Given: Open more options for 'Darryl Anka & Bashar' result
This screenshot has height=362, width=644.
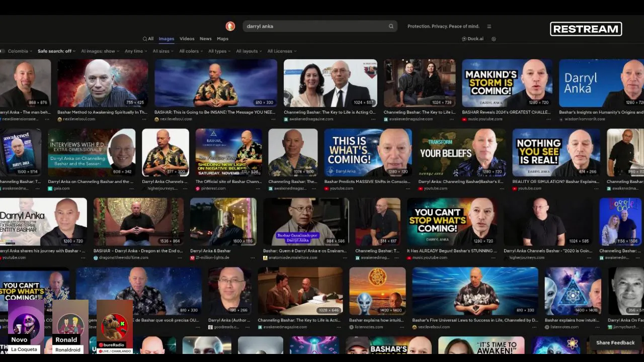Looking at the screenshot, I should 253,257.
